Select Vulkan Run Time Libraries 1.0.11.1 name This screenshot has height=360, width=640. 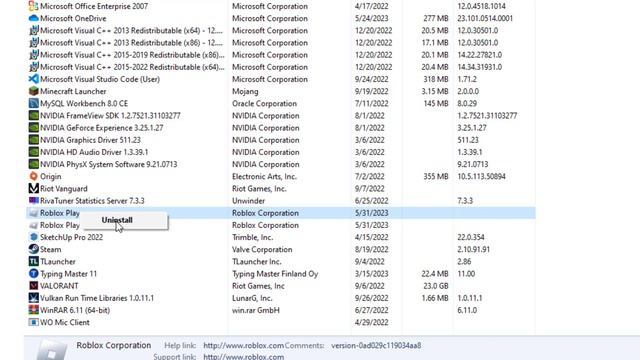97,298
